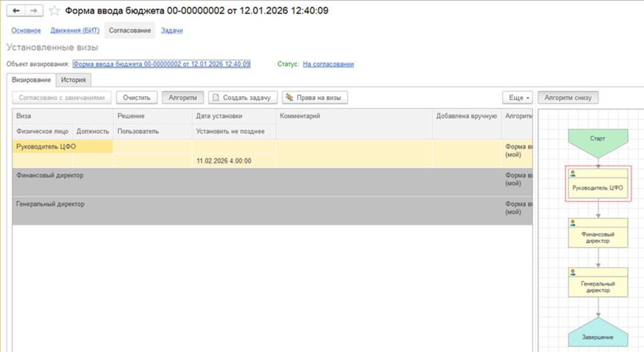This screenshot has height=352, width=644.
Task: Click person icon in Финансовый директор block
Action: point(573,222)
